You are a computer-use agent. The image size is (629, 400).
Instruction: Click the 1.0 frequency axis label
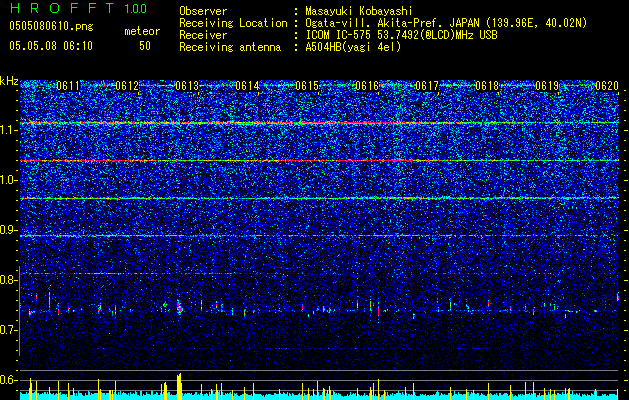coord(8,180)
